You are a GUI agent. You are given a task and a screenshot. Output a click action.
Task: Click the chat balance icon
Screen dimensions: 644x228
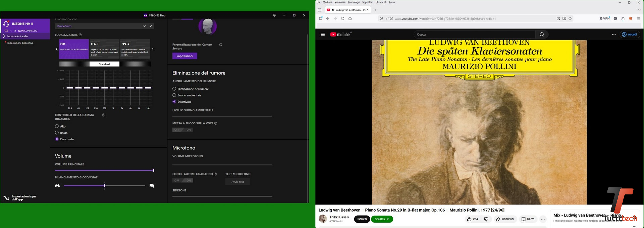pos(152,186)
